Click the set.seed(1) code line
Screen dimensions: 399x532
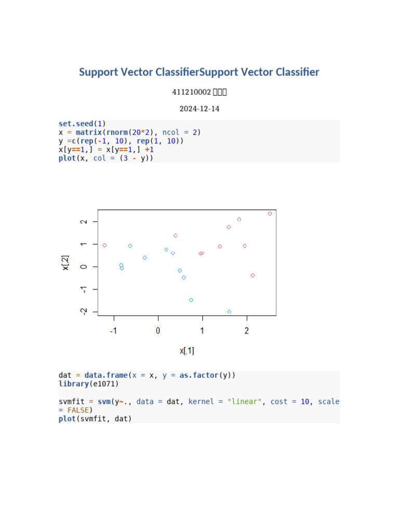(x=82, y=124)
